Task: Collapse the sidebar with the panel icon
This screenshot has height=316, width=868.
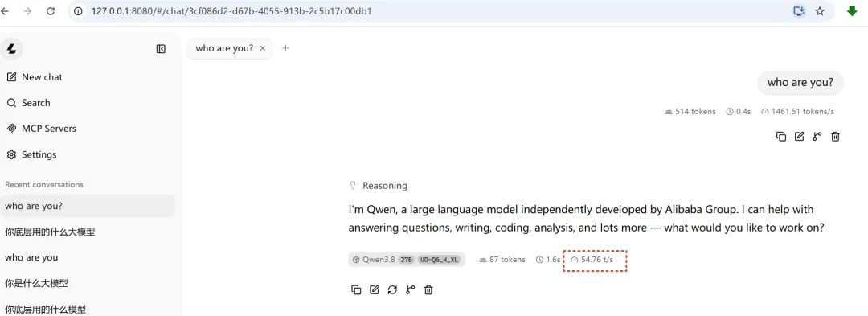Action: click(x=161, y=49)
